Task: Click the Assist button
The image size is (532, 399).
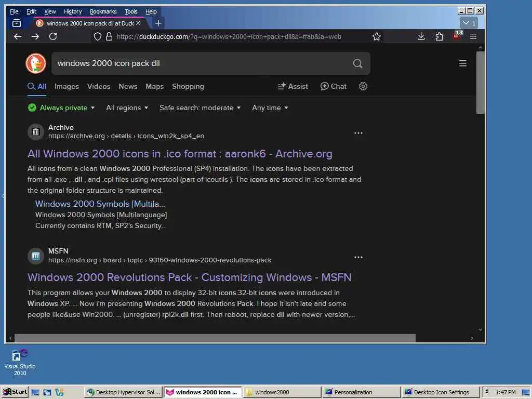Action: 293,87
